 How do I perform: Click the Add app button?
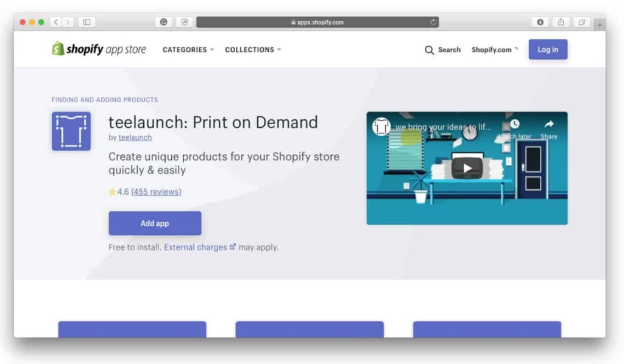pos(155,223)
